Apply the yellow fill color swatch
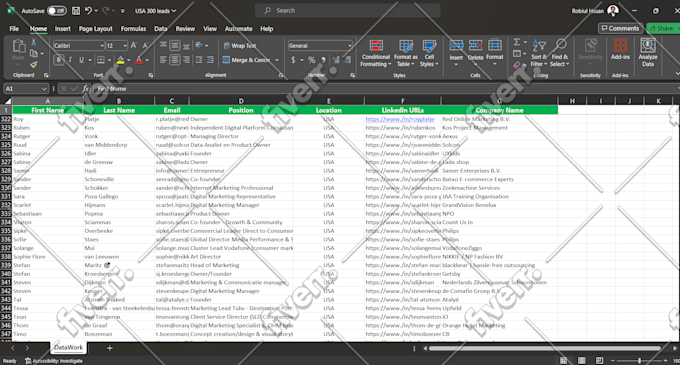The height and width of the screenshot is (365, 680). (x=121, y=60)
